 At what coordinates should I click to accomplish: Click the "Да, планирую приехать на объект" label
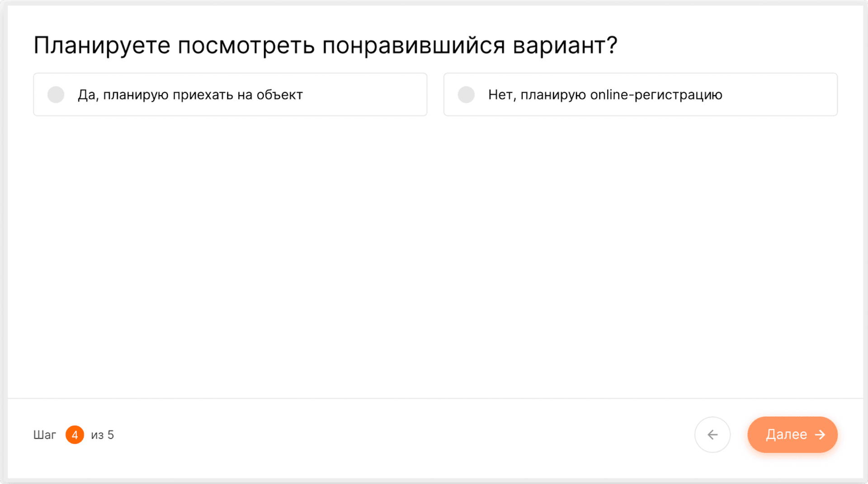[190, 95]
